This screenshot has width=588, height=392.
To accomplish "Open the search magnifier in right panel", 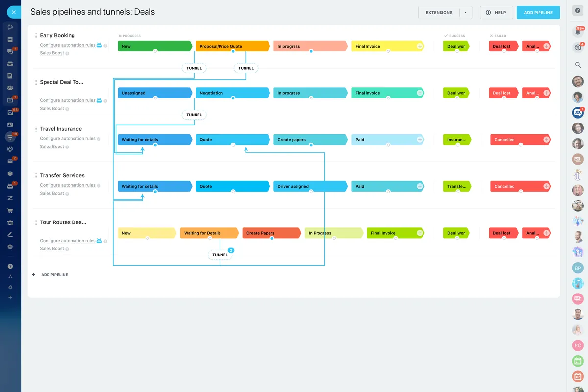I will [x=578, y=65].
